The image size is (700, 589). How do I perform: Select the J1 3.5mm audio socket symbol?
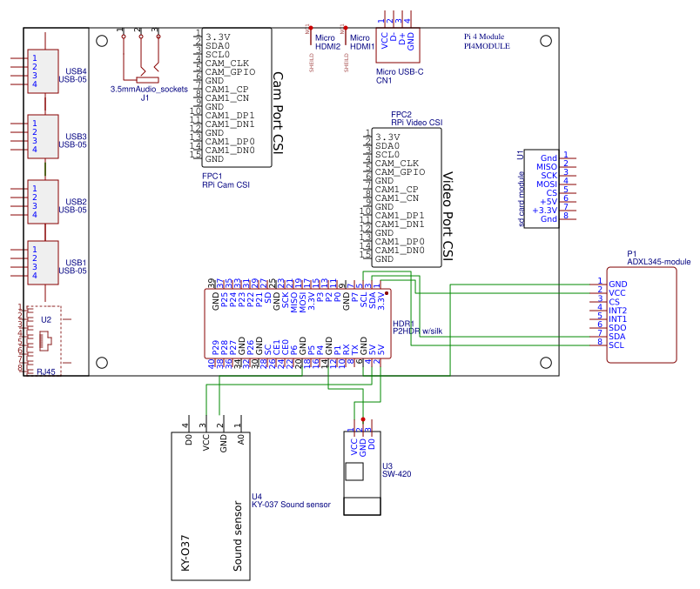pos(141,57)
